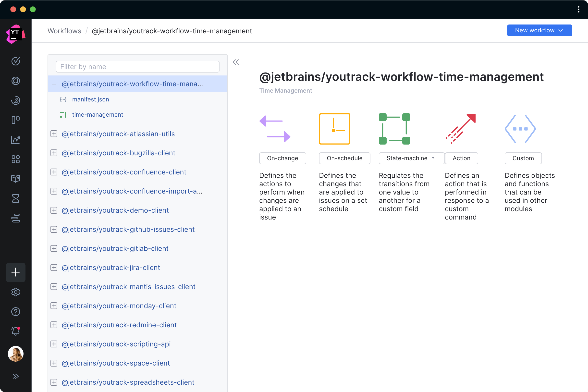Expand the @jetbrains/youtrack-scripting-api package
The image size is (588, 392).
click(54, 344)
